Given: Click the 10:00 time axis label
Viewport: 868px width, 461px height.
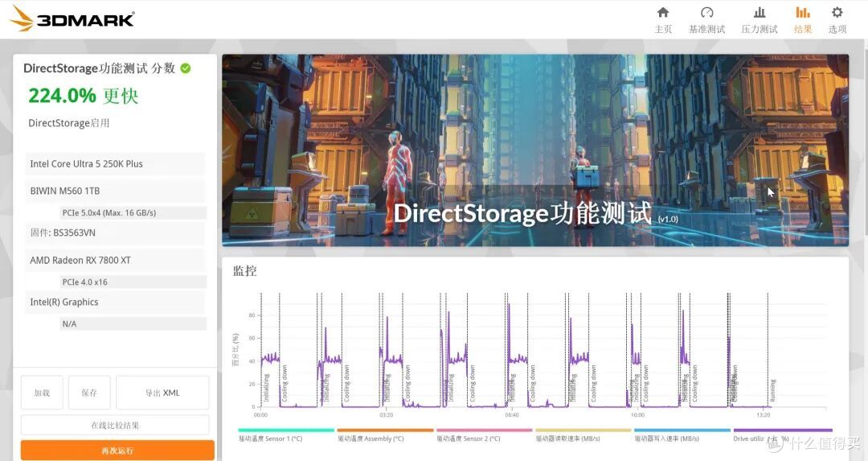Looking at the screenshot, I should click(637, 415).
